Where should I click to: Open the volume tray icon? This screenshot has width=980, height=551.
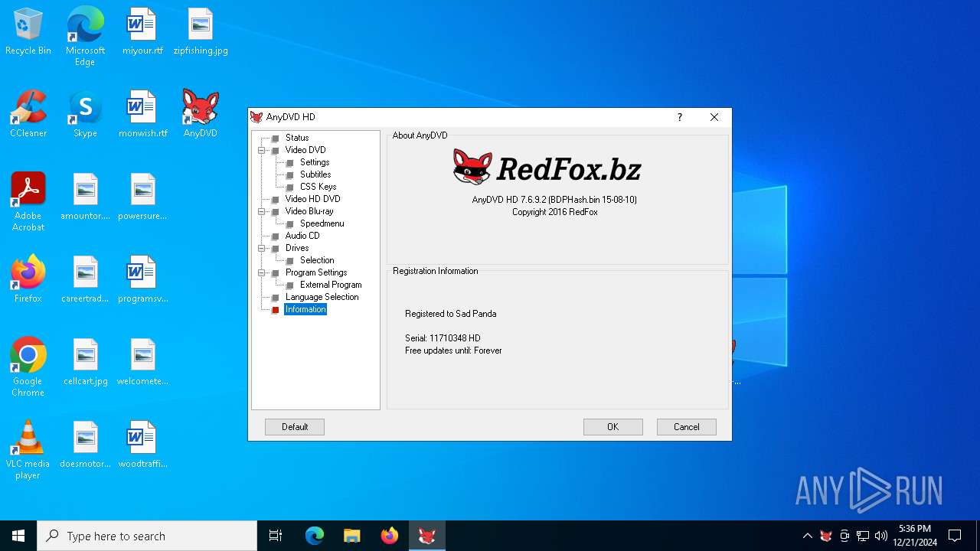[881, 536]
